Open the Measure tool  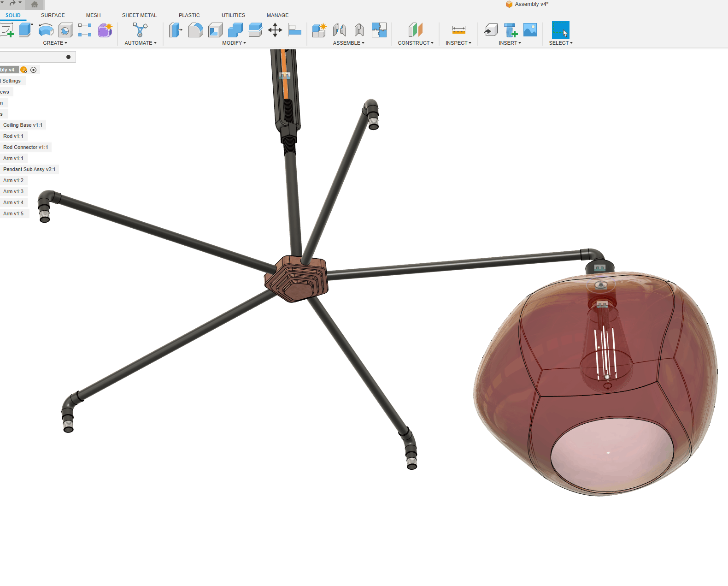pyautogui.click(x=458, y=30)
